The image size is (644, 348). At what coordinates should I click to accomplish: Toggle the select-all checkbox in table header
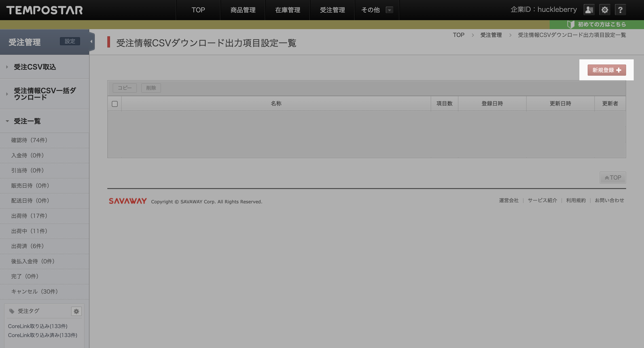pyautogui.click(x=115, y=104)
